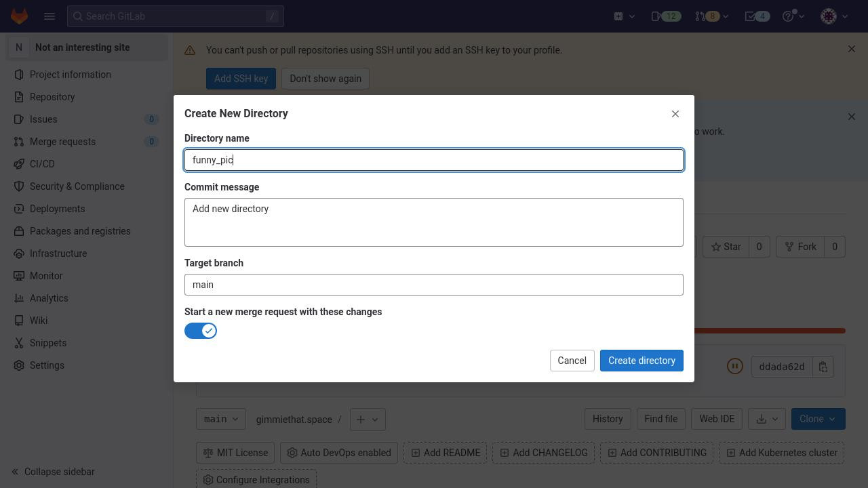Open to-do list showing 4
The width and height of the screenshot is (868, 488).
click(x=757, y=16)
